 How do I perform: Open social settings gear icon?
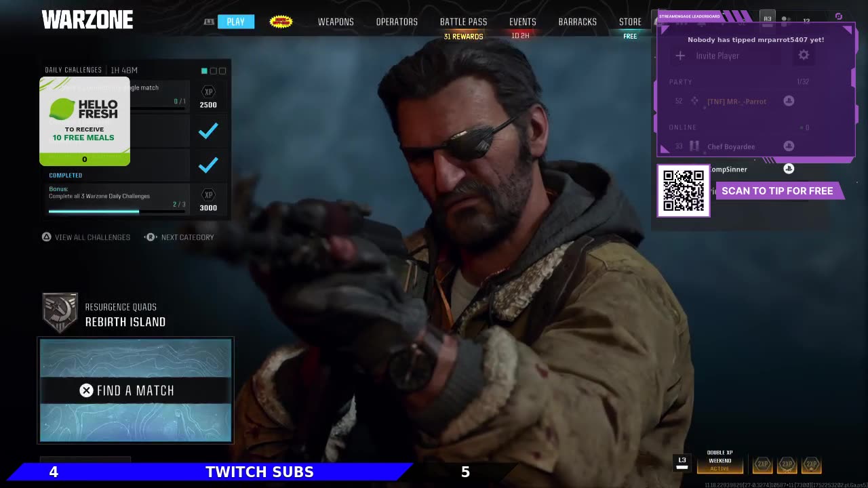click(804, 55)
